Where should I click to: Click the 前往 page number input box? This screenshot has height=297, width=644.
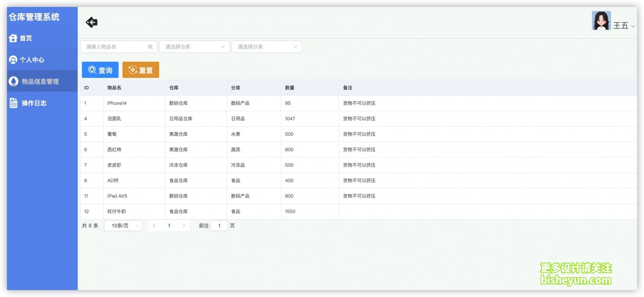click(219, 226)
